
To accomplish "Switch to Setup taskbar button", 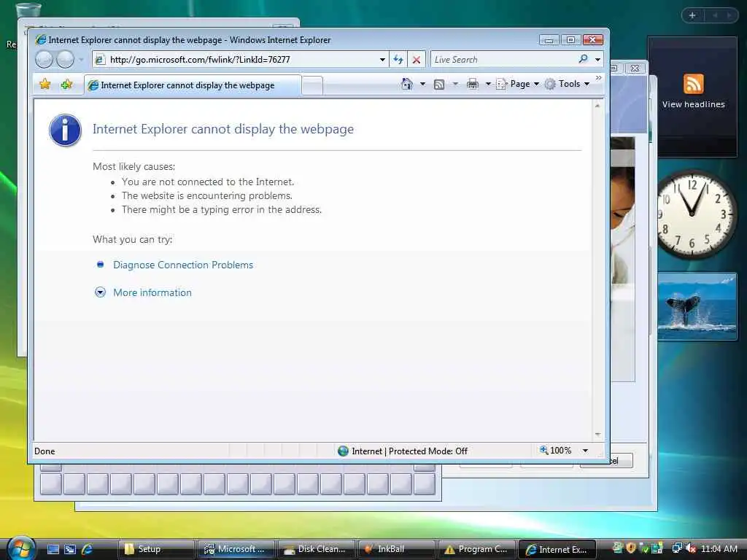I will point(156,549).
